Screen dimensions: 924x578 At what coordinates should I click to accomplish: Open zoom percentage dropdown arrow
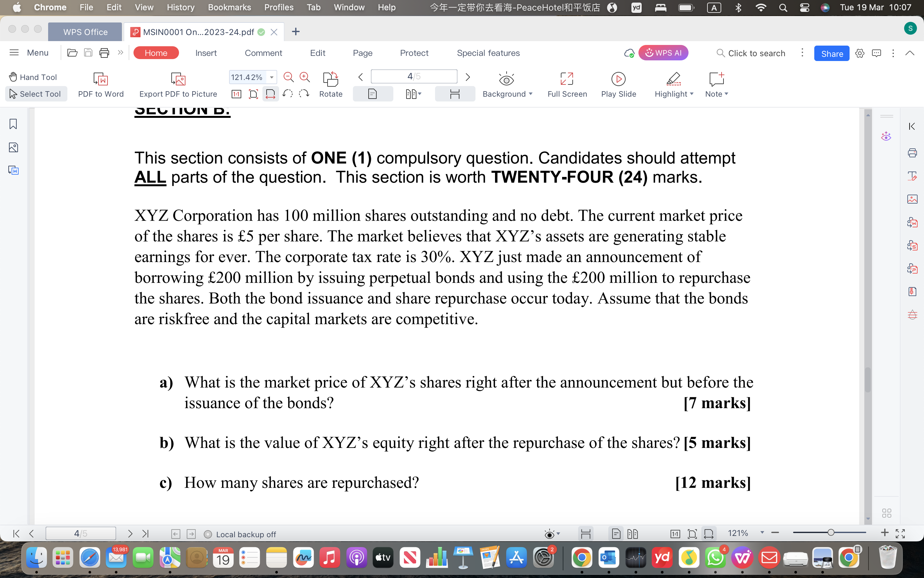coord(271,77)
